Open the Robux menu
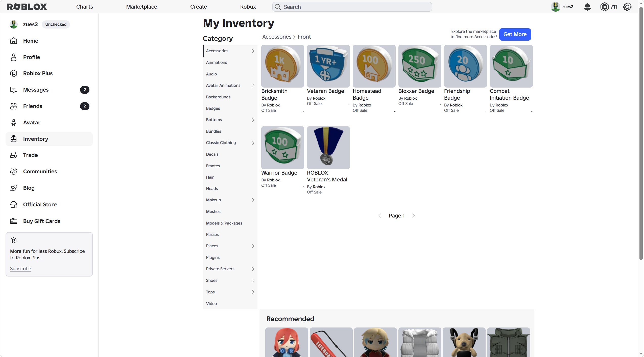This screenshot has width=644, height=357. pos(248,7)
